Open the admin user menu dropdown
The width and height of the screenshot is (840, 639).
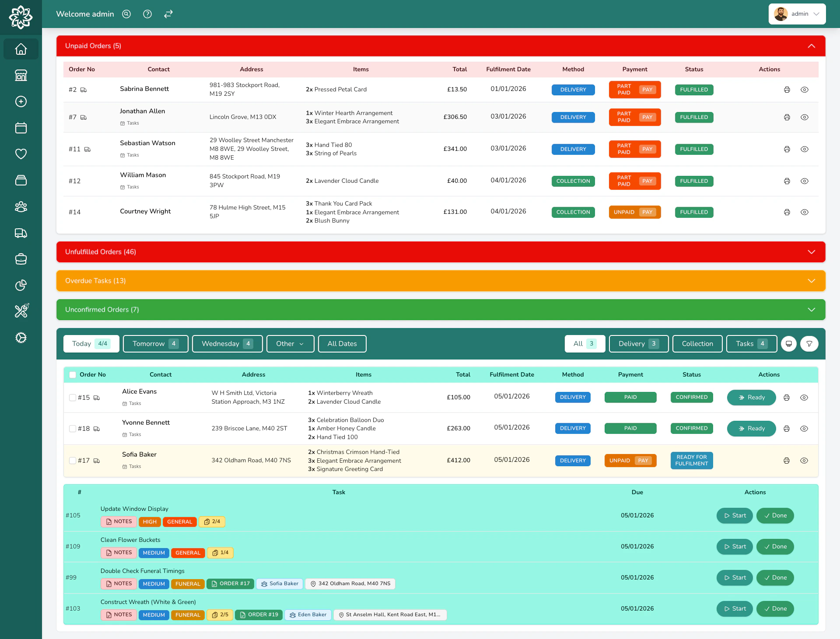pos(797,14)
